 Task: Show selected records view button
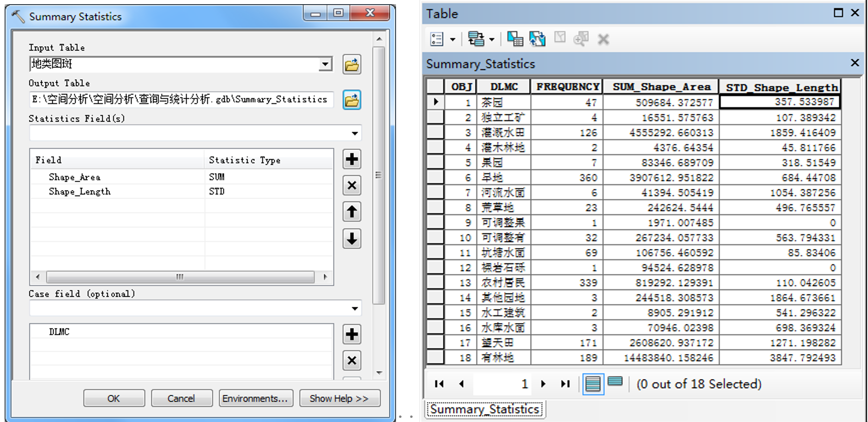615,381
